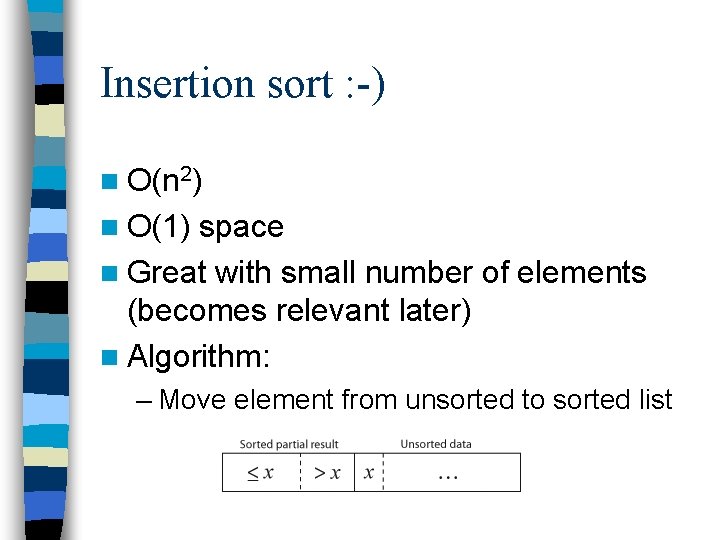Click the "Unsorted data" diagram label
Image resolution: width=720 pixels, height=540 pixels.
tap(436, 444)
